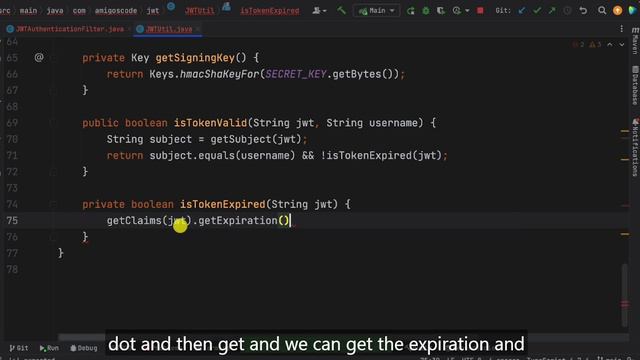The image size is (640, 360).
Task: Click 'getSubject' call on line 70
Action: 241,139
